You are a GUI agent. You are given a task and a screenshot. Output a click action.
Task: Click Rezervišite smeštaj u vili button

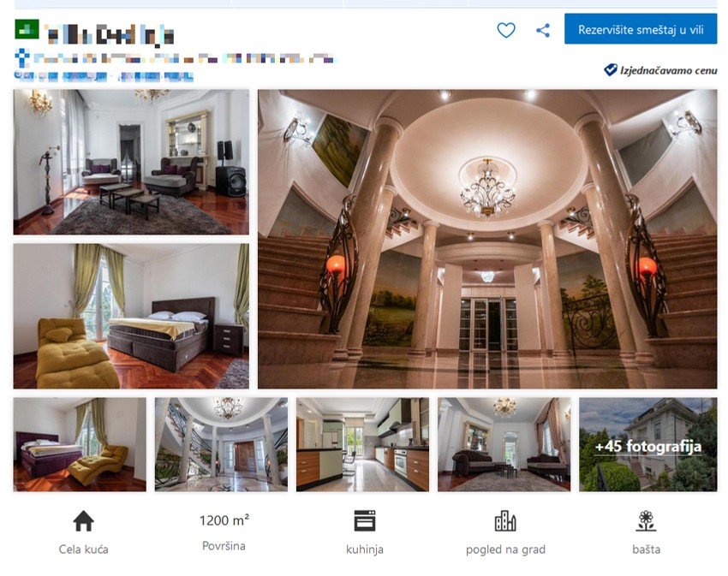(x=641, y=29)
